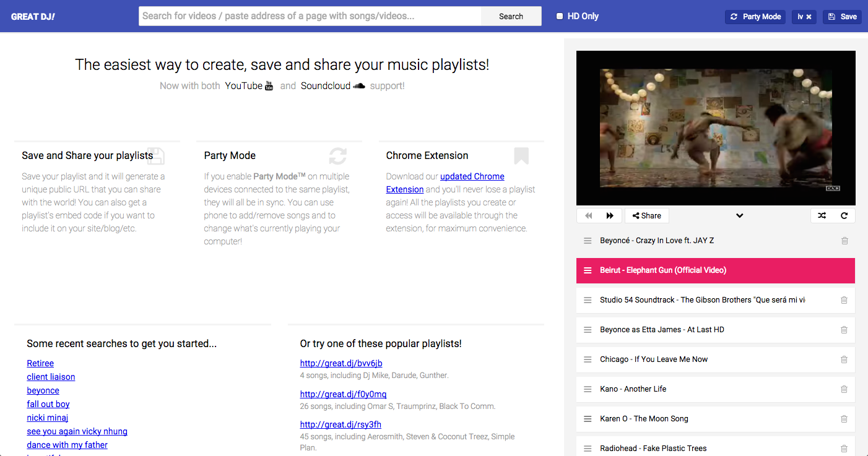Save the playlist with Save button

[842, 17]
